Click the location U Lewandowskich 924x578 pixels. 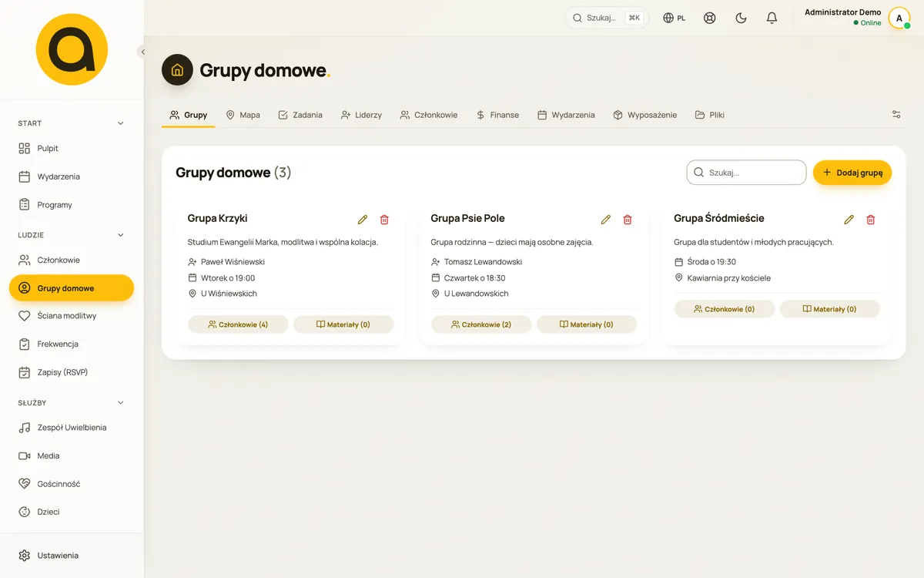tap(477, 294)
